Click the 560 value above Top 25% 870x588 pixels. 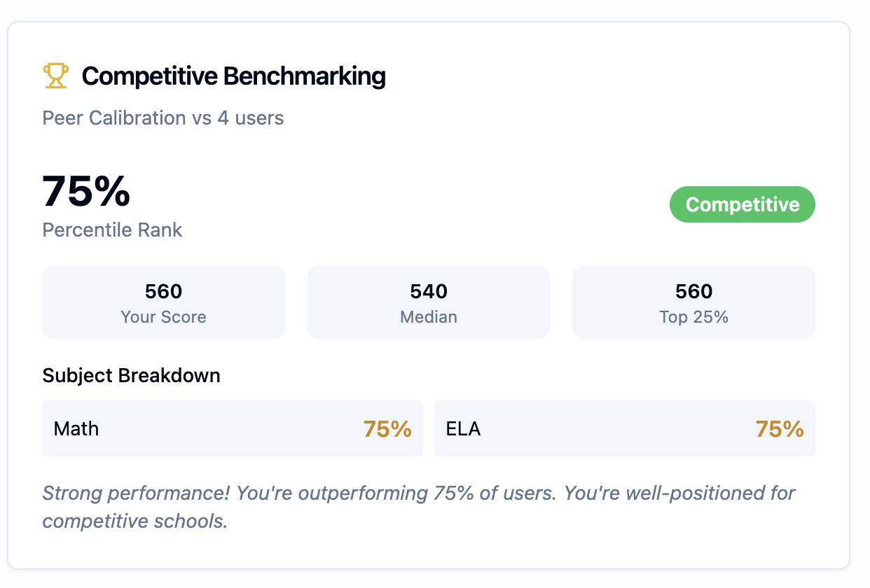click(x=693, y=291)
